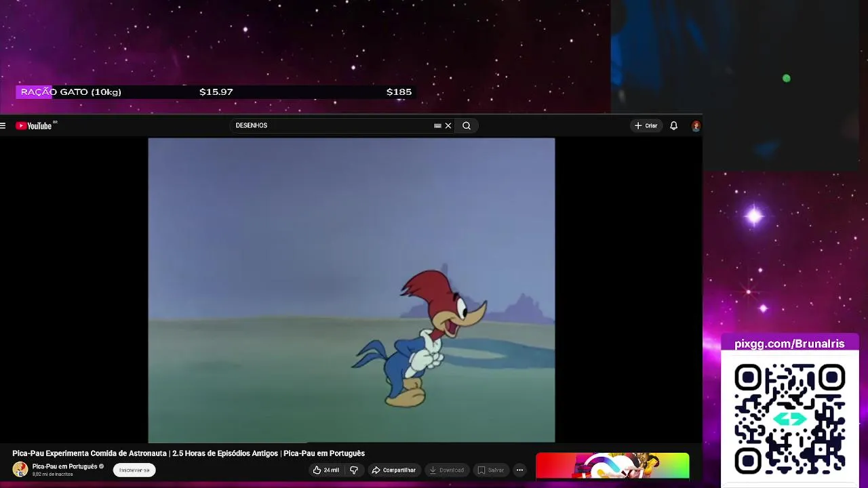Viewport: 868px width, 488px height.
Task: Run search with the magnifier button
Action: pos(467,125)
